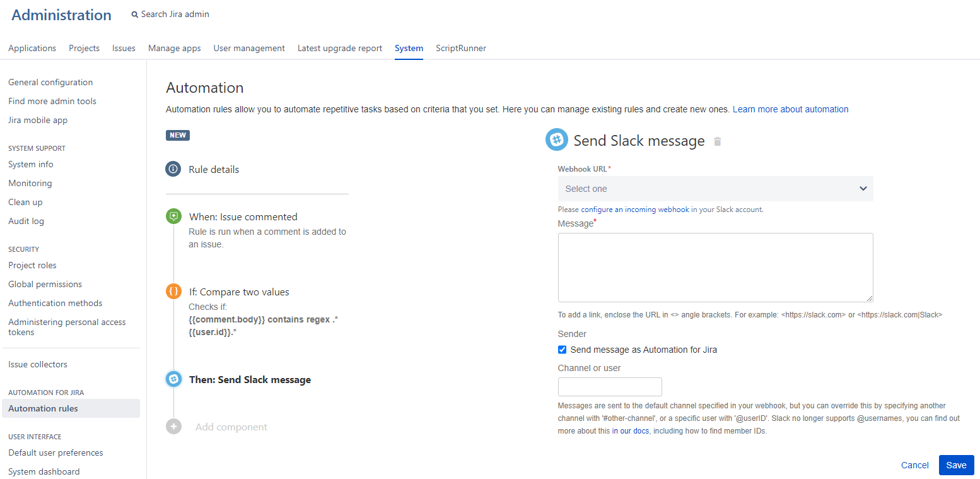The width and height of the screenshot is (980, 479).
Task: Open the Webhook URL Select one dropdown
Action: tap(716, 189)
